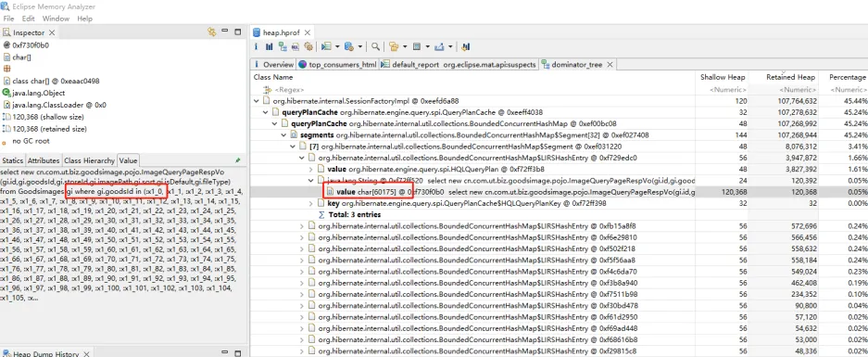Expand LIRSHashEntry @ 0xf502f218 row
Viewport: 868px width, 357px height.
[302, 249]
